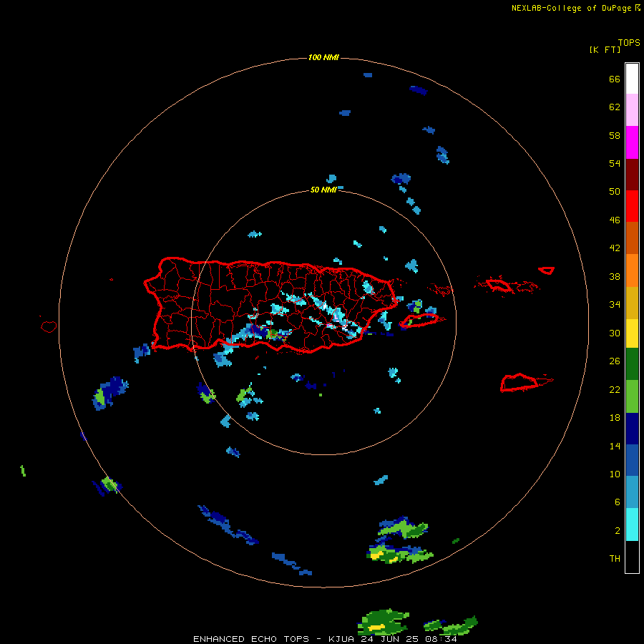Image resolution: width=644 pixels, height=644 pixels.
Task: Click the 'TOPS' legend title
Action: [x=629, y=42]
